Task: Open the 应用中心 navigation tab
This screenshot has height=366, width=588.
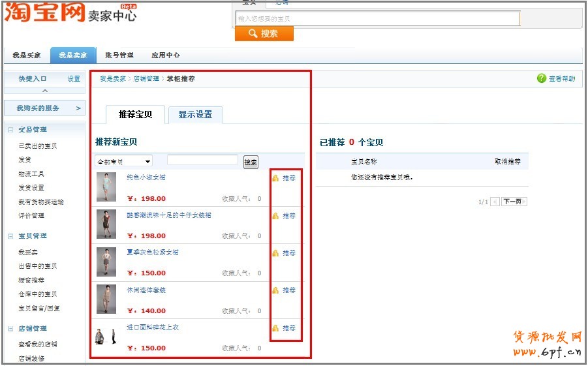Action: [x=166, y=55]
